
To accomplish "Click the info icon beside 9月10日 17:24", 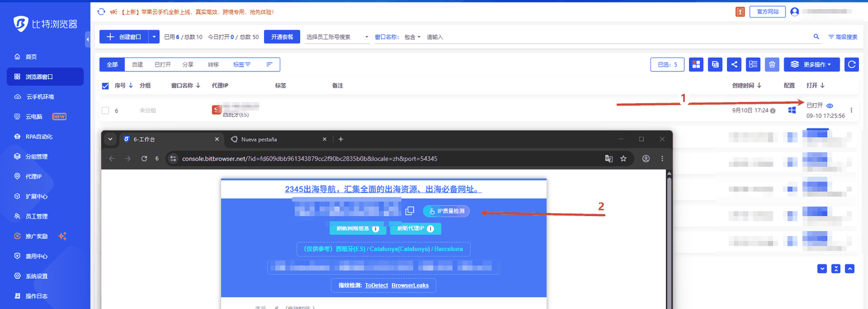I will 773,111.
